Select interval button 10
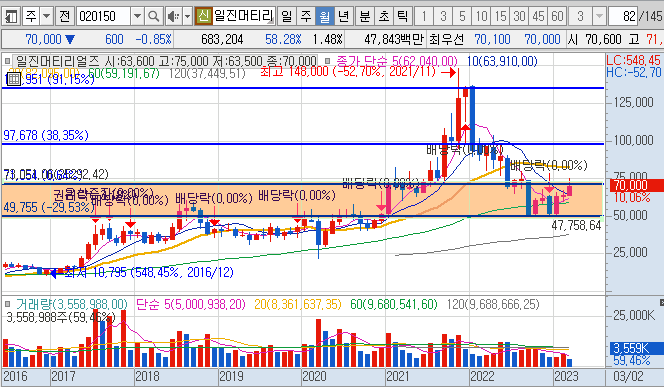Screen dimensions: 664x387 point(481,17)
